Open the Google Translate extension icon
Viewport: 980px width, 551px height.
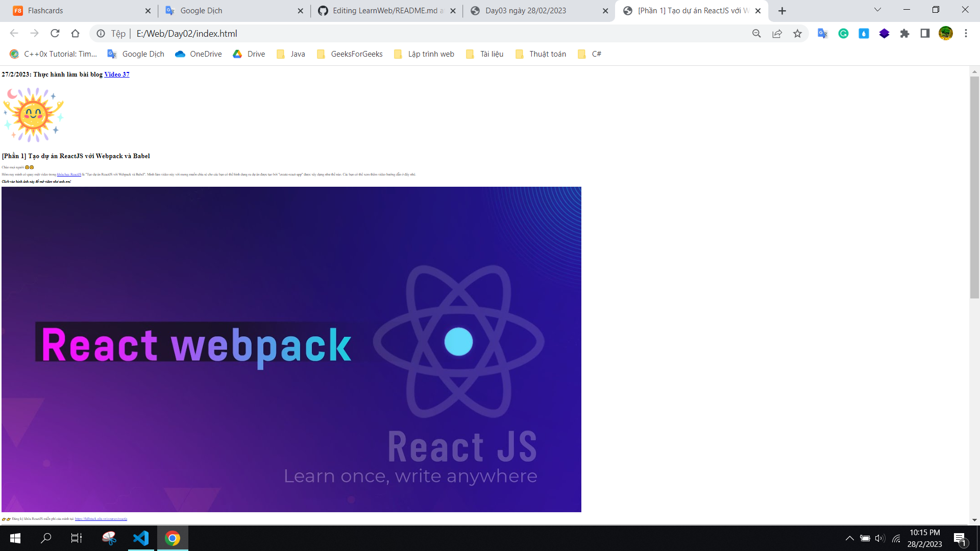tap(823, 33)
